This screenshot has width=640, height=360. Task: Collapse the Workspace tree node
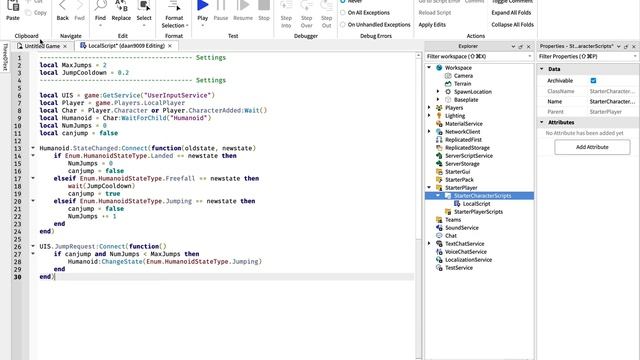(x=429, y=68)
